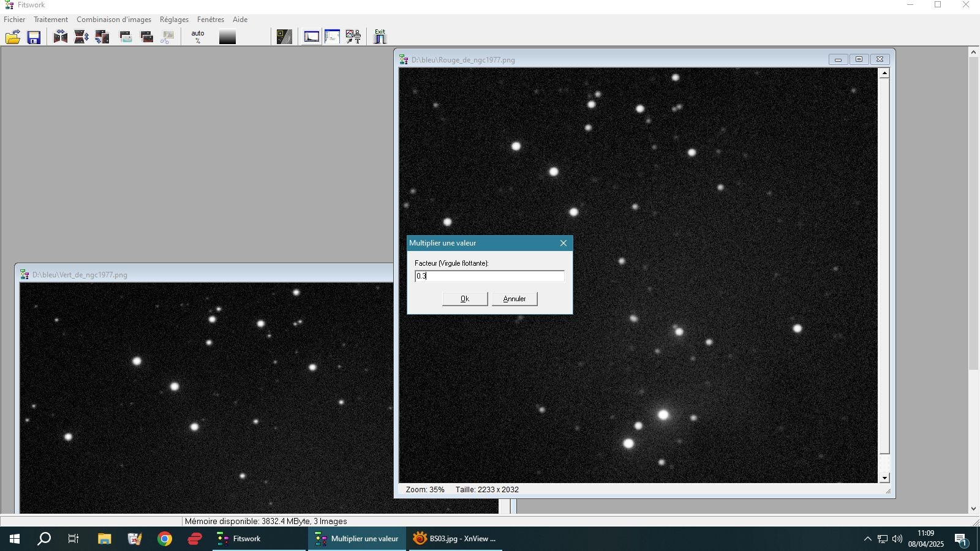Click the Mémoire disponible status bar text
The image size is (980, 551).
tap(266, 522)
